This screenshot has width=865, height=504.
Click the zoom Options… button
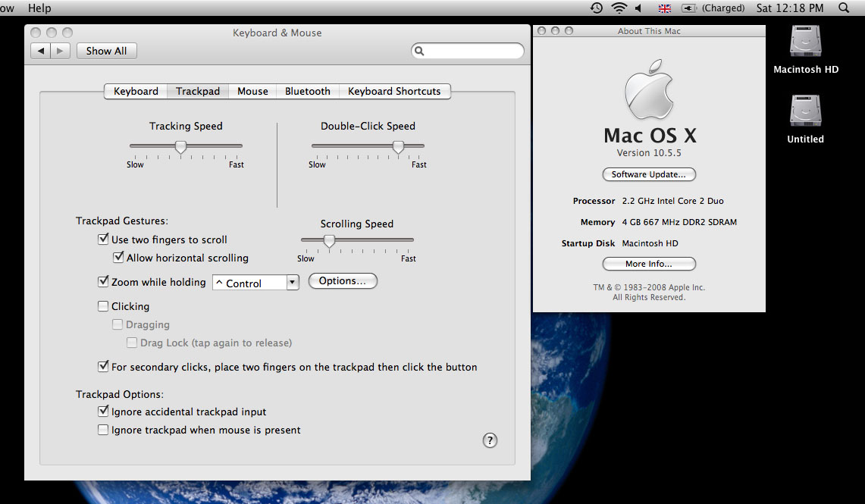coord(343,280)
